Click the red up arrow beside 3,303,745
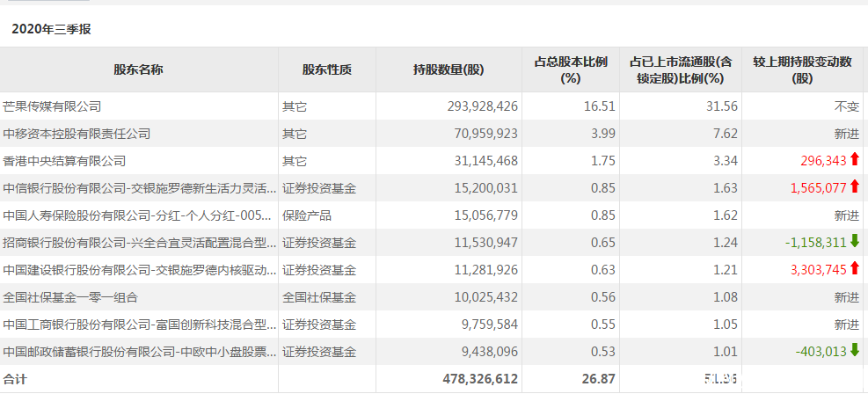This screenshot has width=868, height=394. point(855,269)
